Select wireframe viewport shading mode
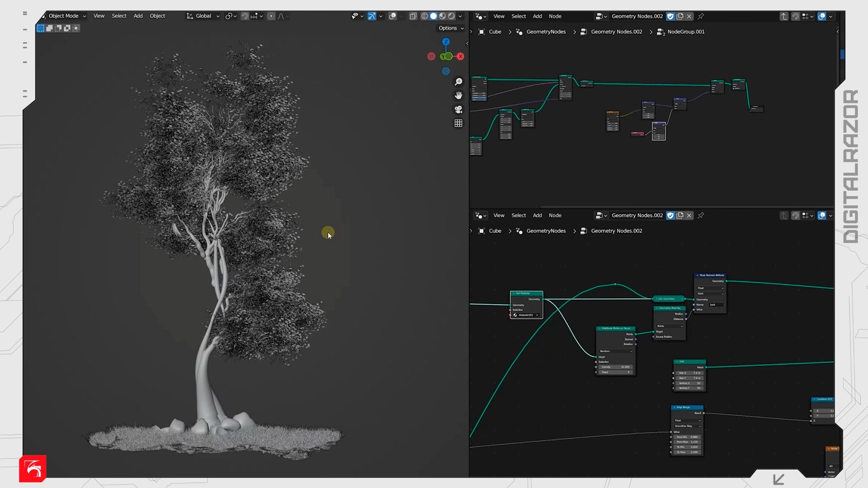 coord(425,16)
